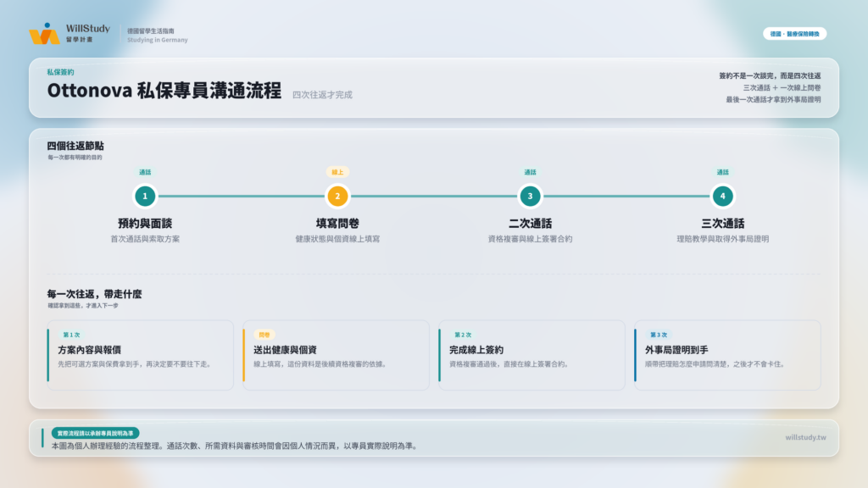Click the WillStudy logo icon
Image resolution: width=868 pixels, height=488 pixels.
(44, 33)
